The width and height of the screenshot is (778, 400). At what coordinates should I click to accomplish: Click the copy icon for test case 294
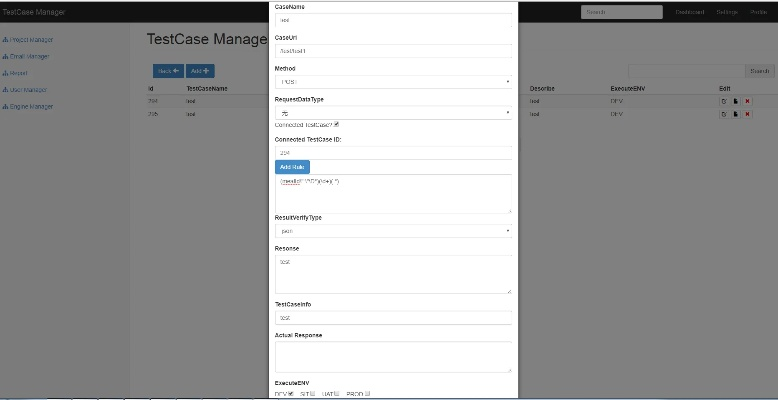coord(736,101)
